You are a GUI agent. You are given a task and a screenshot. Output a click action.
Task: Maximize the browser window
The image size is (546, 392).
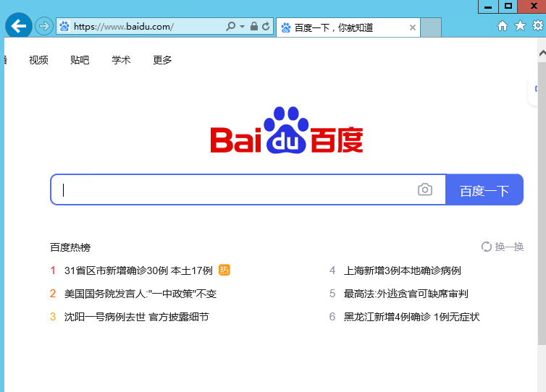[x=508, y=7]
